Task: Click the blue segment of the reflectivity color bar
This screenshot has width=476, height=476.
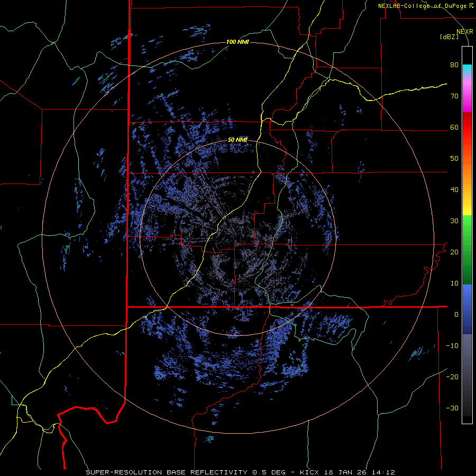Action: click(467, 309)
